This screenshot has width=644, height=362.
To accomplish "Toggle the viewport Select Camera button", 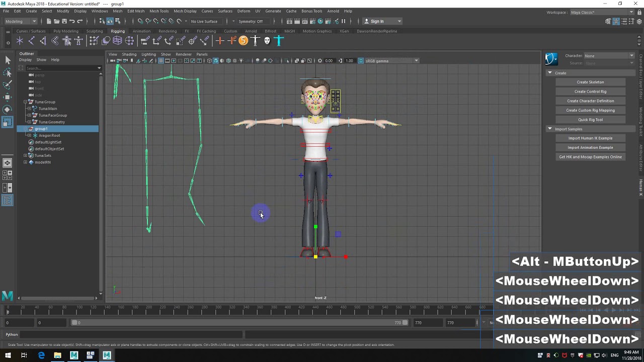I will click(x=113, y=61).
